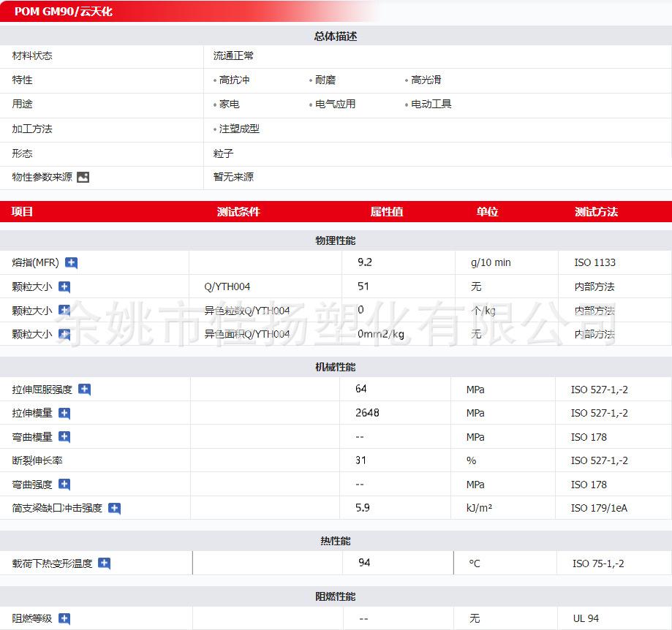This screenshot has height=630, width=672.
Task: Click the 电动工具 usage link
Action: pyautogui.click(x=431, y=104)
